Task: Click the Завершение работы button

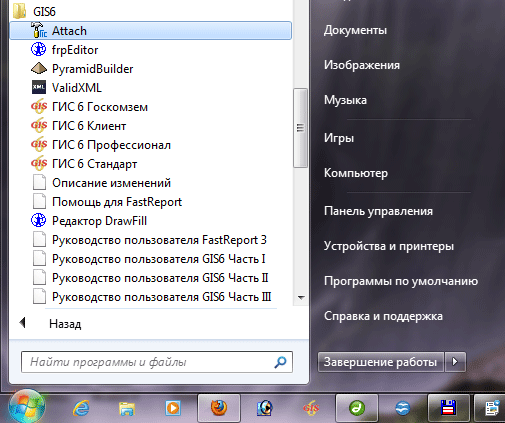Action: 381,362
